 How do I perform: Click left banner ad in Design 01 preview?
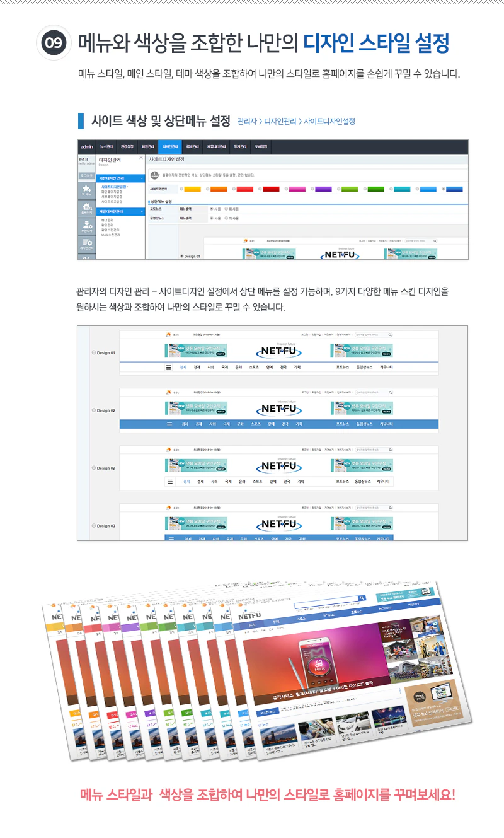(x=197, y=351)
